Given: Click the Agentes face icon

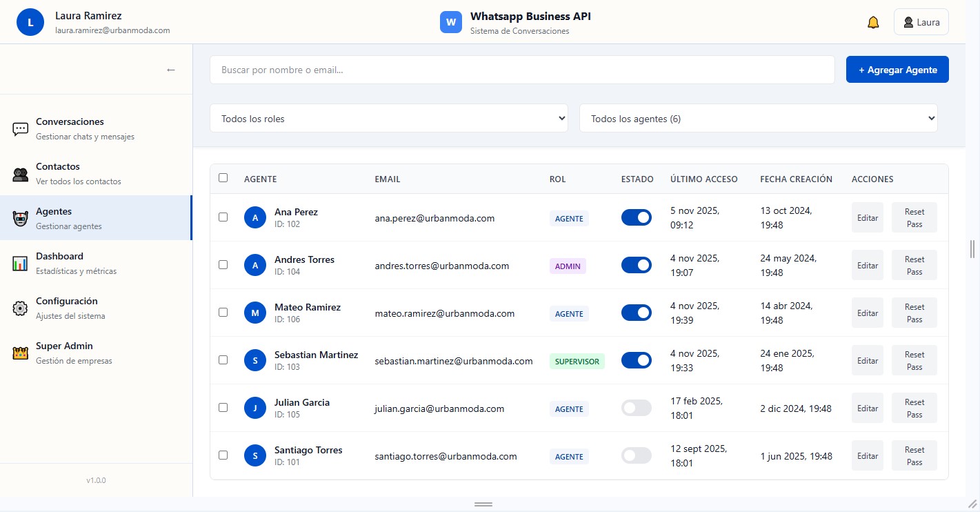Looking at the screenshot, I should click(x=21, y=219).
